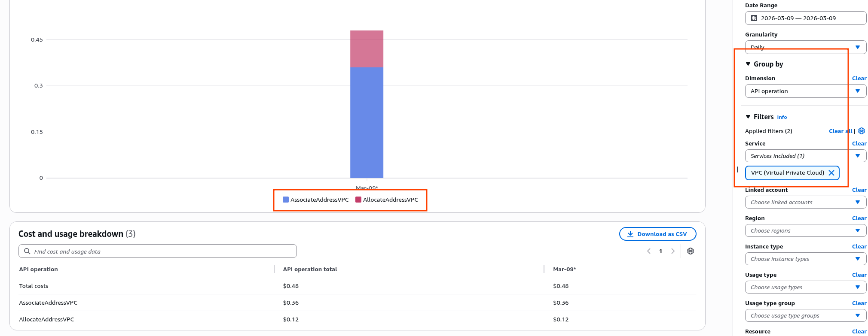Image resolution: width=868 pixels, height=336 pixels.
Task: Click Clear all applied filters
Action: (x=840, y=131)
